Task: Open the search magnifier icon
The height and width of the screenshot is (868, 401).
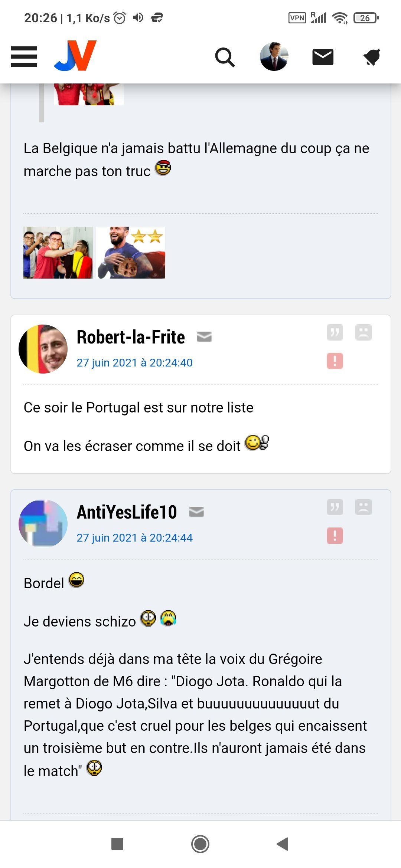Action: 225,57
